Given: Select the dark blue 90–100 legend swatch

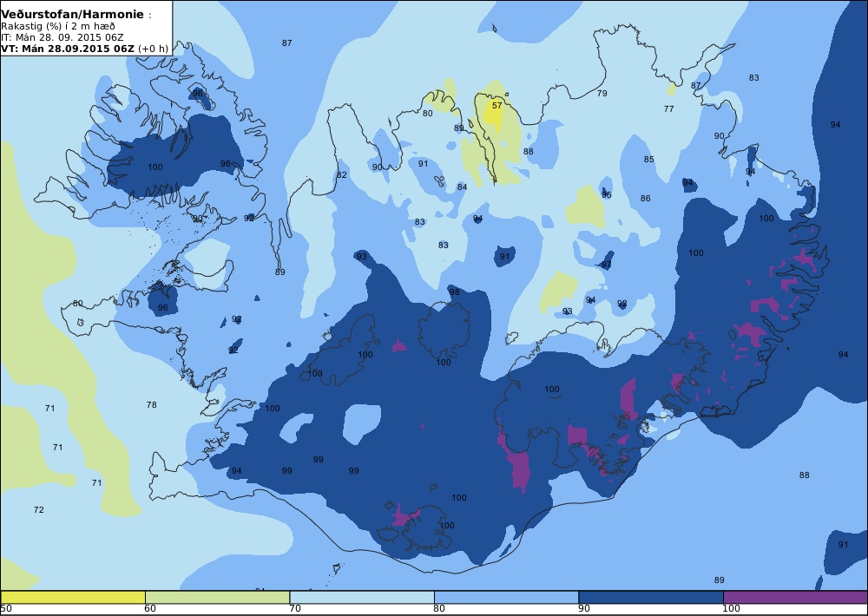Looking at the screenshot, I should [650, 597].
